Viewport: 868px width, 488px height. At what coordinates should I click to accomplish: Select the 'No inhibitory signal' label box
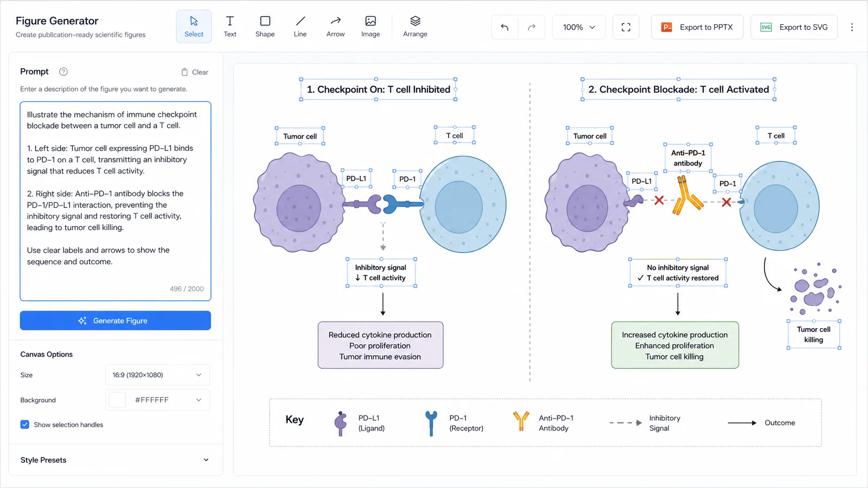678,273
